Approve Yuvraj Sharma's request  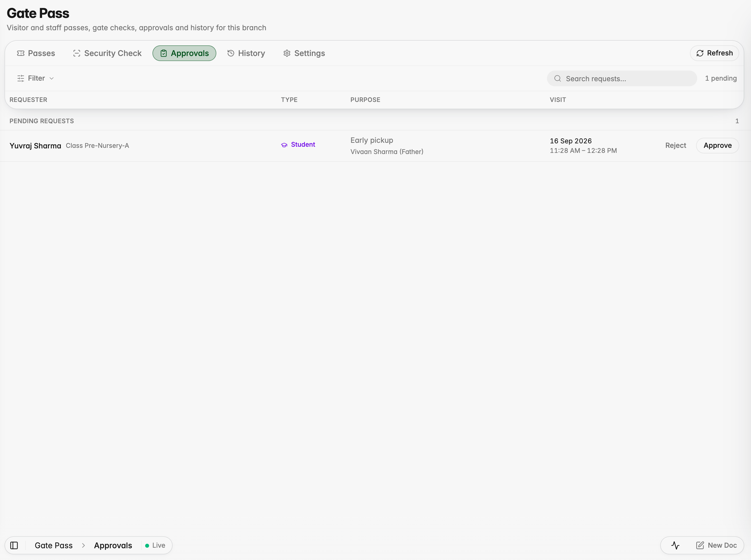717,145
